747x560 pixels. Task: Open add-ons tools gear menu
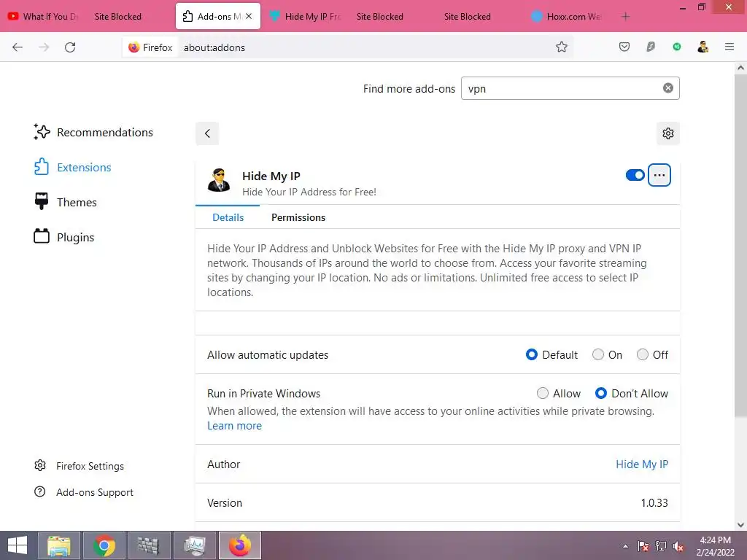click(x=668, y=133)
